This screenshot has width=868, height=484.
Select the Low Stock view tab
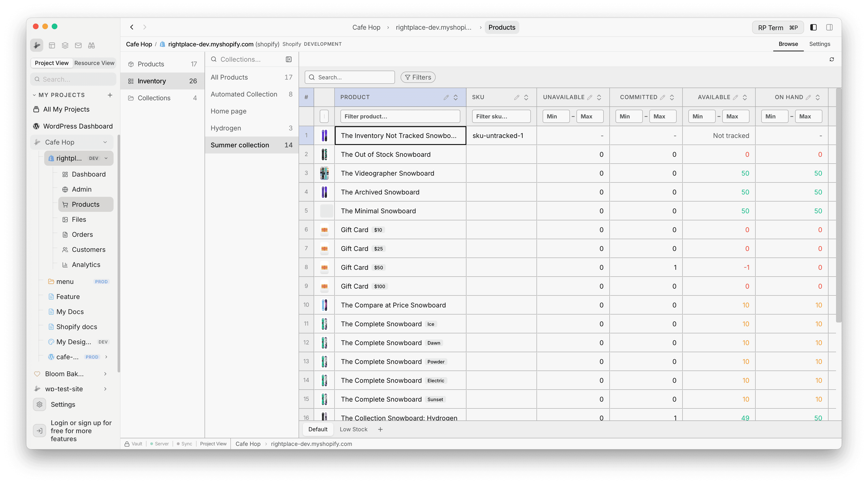353,429
